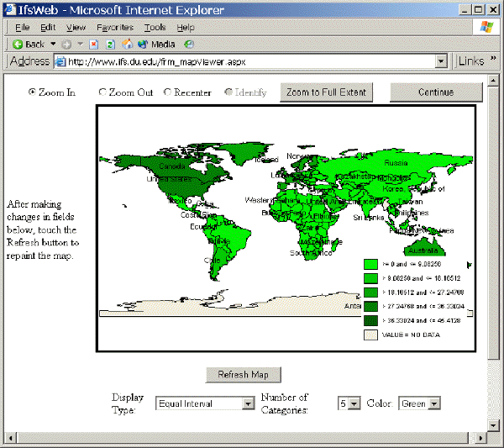Click the middle green legend swatch
The width and height of the screenshot is (504, 448).
point(370,293)
